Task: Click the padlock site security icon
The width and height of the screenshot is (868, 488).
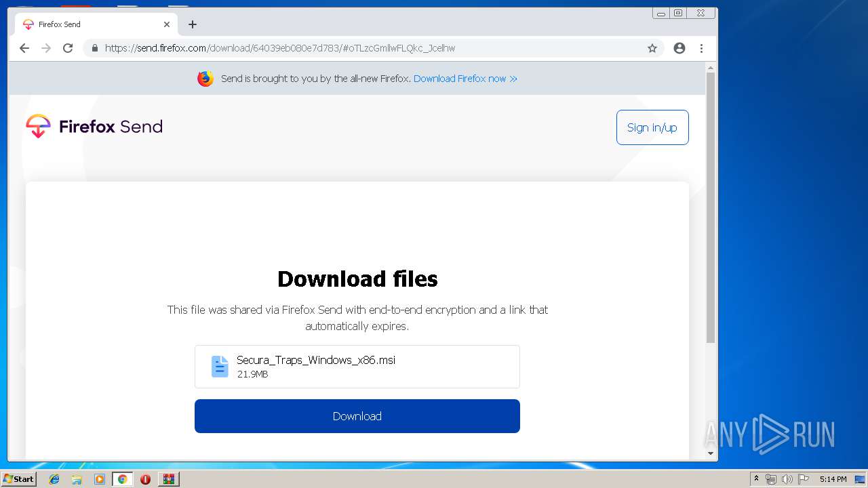Action: pos(94,48)
